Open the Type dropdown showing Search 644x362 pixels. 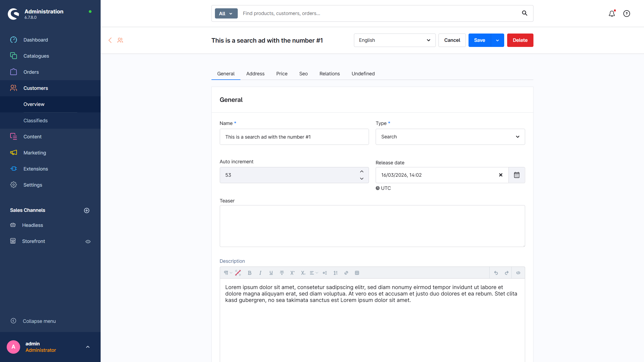450,137
